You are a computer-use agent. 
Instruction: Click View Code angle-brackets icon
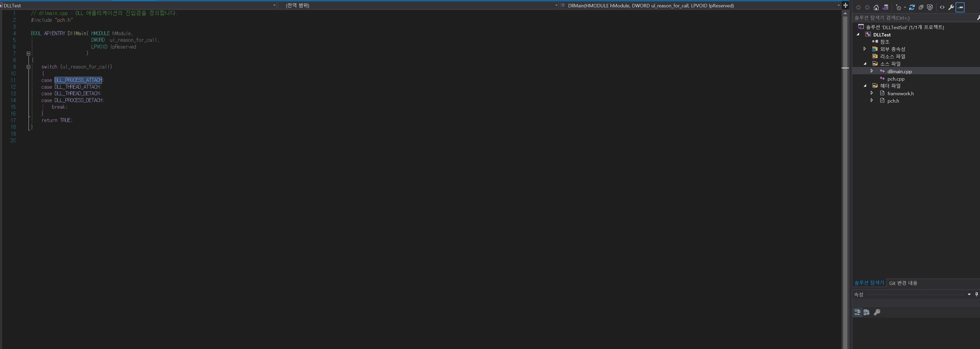click(942, 7)
